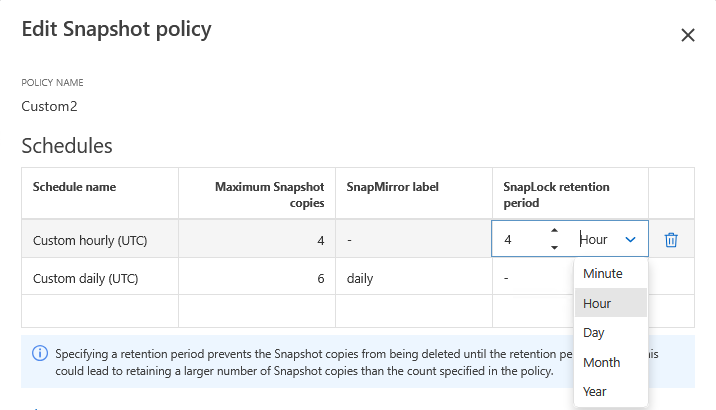Screen dimensions: 716x410
Task: Click Maximum Snapshot copies value 6
Action: (x=320, y=278)
